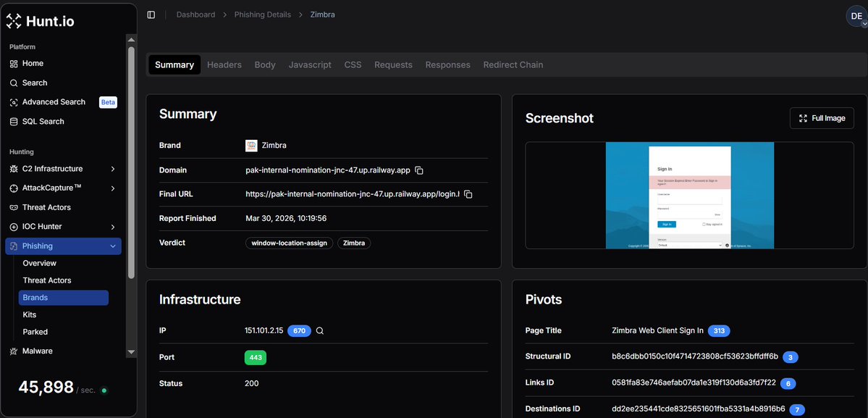Click the Threat Actors mask icon
Screen dimensions: 868x418
point(14,208)
